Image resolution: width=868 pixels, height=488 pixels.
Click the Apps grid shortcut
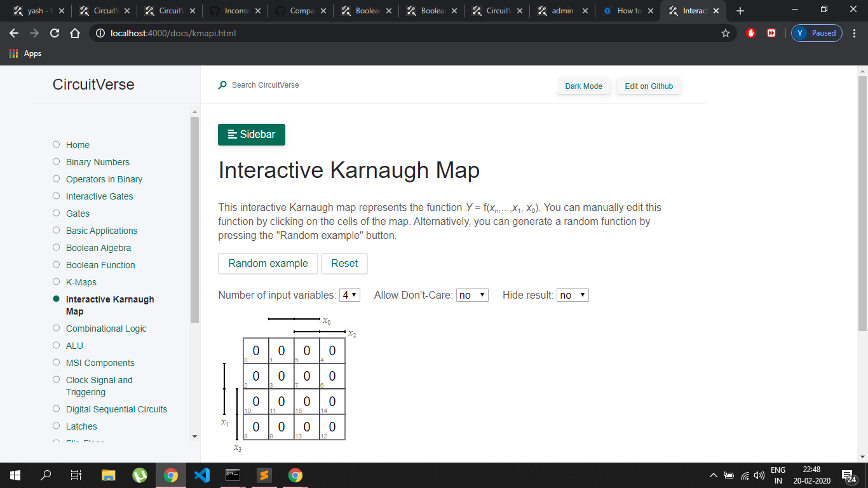pyautogui.click(x=25, y=53)
